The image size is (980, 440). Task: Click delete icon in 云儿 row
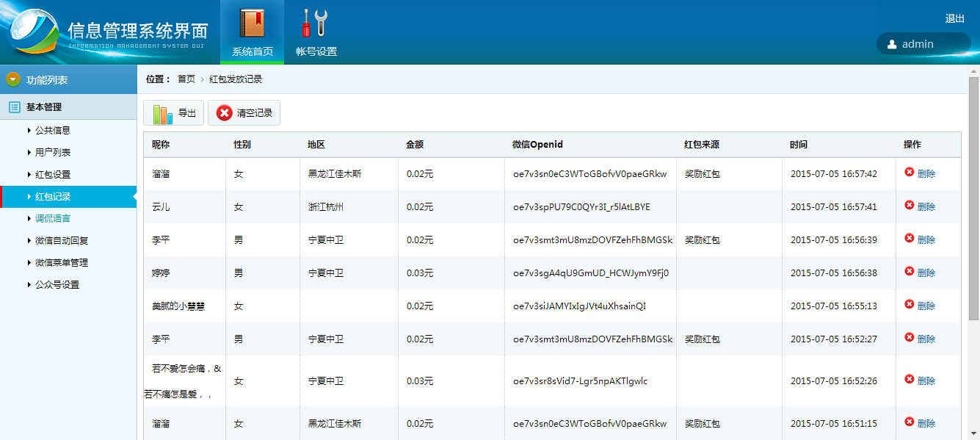pyautogui.click(x=910, y=206)
